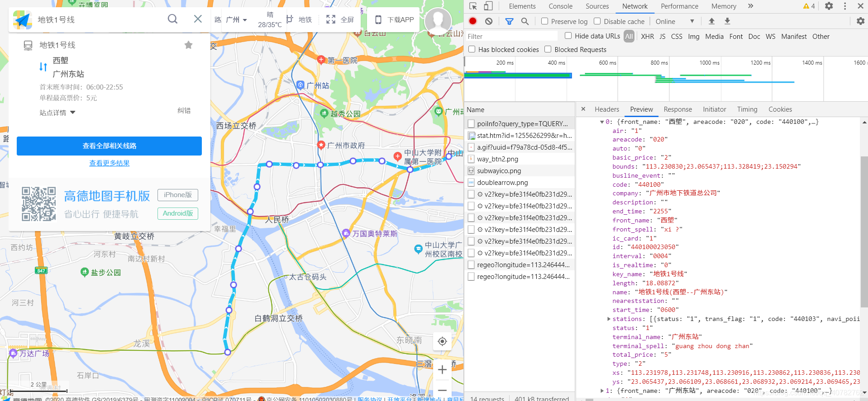Click the 下载APP button
Screen dimensions: 868x401
coord(394,19)
